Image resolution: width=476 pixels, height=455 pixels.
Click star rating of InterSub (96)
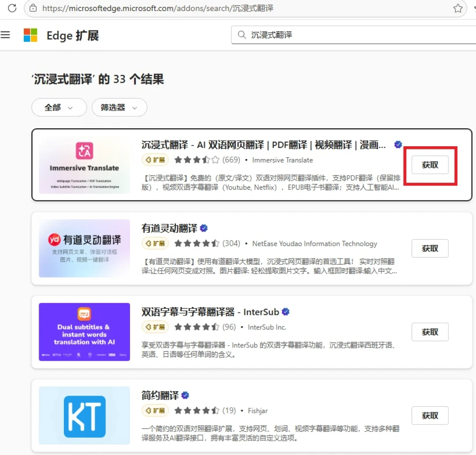tap(197, 327)
